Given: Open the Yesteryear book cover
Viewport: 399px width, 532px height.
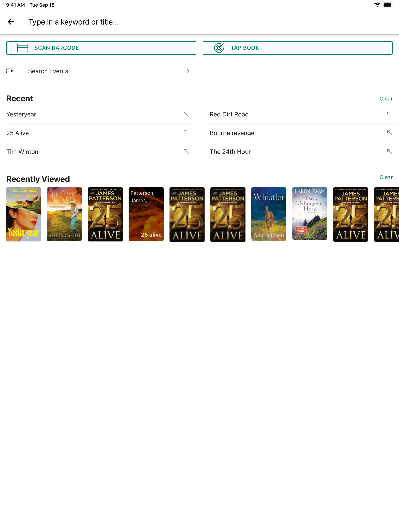Looking at the screenshot, I should pyautogui.click(x=23, y=214).
